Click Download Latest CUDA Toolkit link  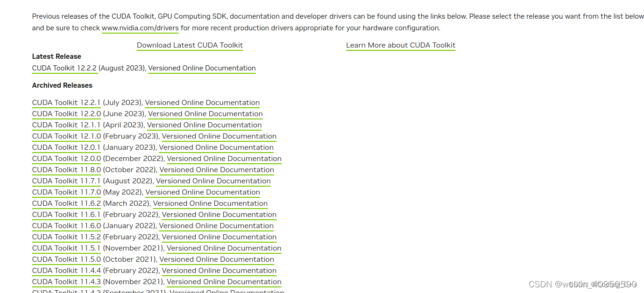pyautogui.click(x=190, y=45)
